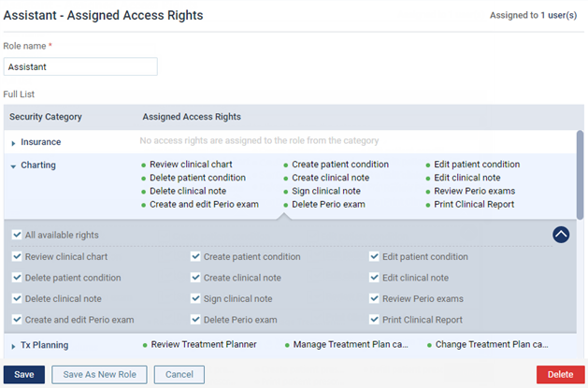The image size is (588, 388).
Task: Toggle Review Perio exams checkbox
Action: tap(374, 298)
